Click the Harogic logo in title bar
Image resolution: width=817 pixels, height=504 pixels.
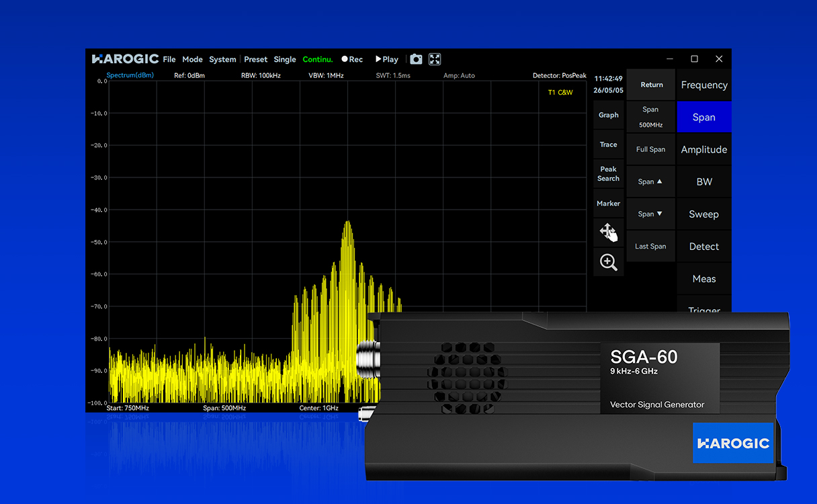point(125,59)
